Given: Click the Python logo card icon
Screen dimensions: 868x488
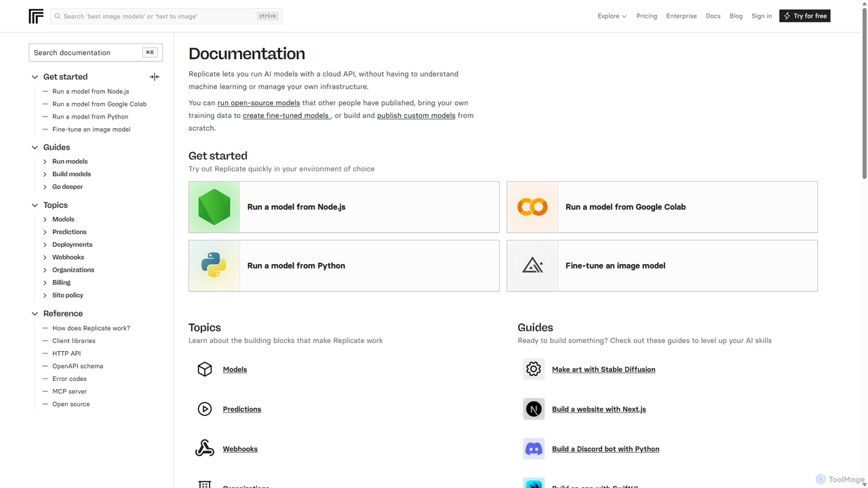Looking at the screenshot, I should point(214,266).
